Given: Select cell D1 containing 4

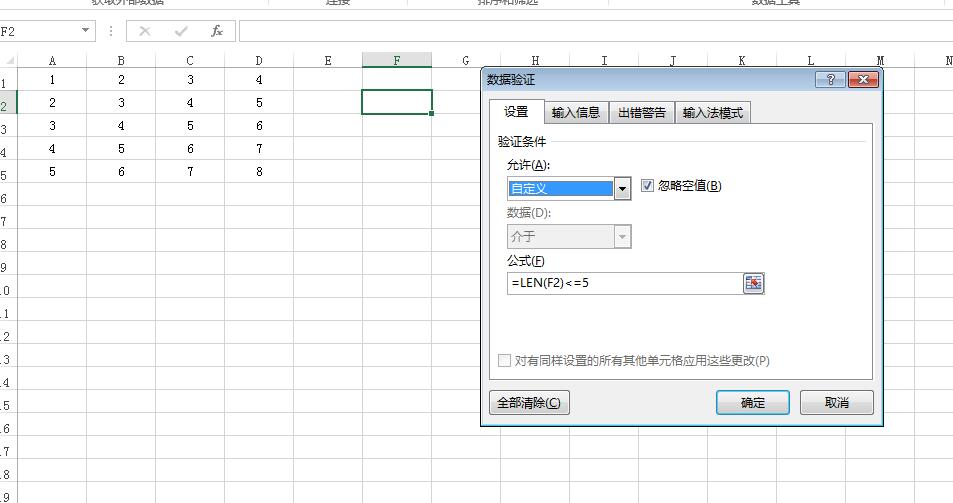Looking at the screenshot, I should coord(259,80).
